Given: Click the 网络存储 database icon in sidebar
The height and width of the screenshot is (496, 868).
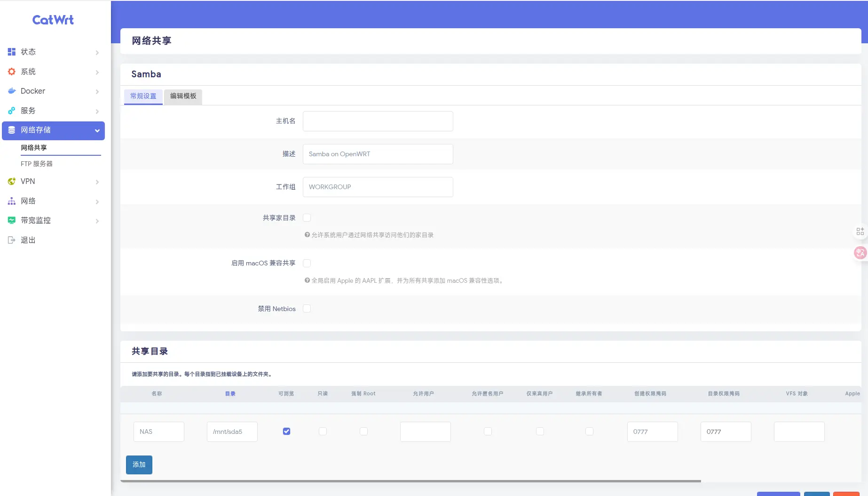Looking at the screenshot, I should point(12,130).
